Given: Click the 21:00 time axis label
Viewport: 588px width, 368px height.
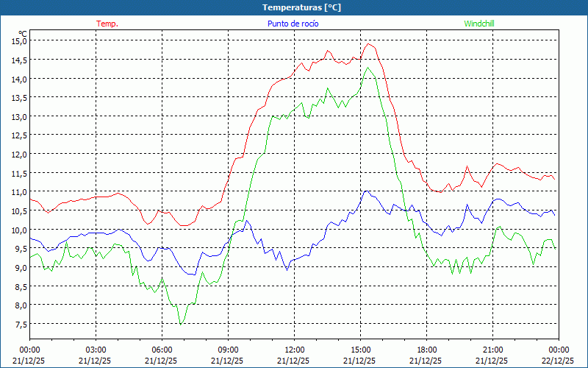Looking at the screenshot, I should pos(492,350).
